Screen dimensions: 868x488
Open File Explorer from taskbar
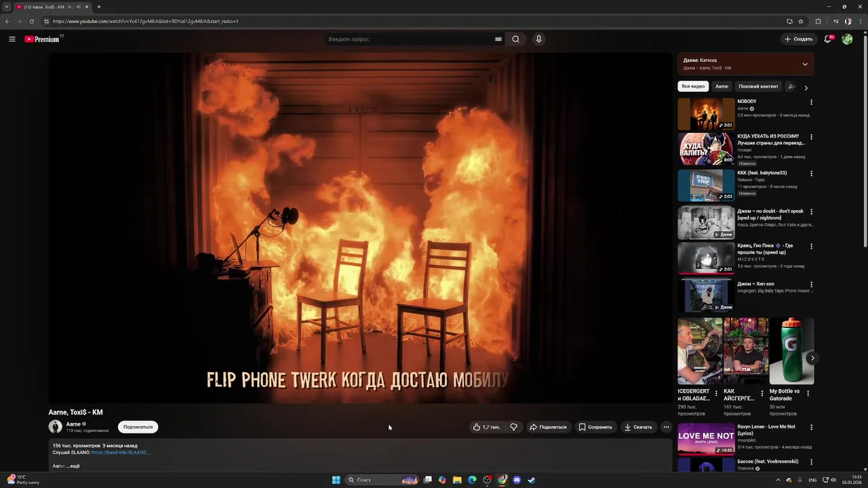(457, 480)
